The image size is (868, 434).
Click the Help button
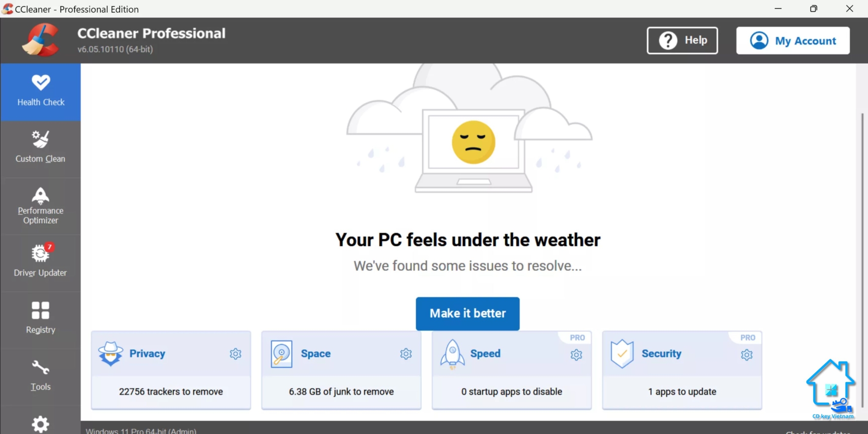682,41
